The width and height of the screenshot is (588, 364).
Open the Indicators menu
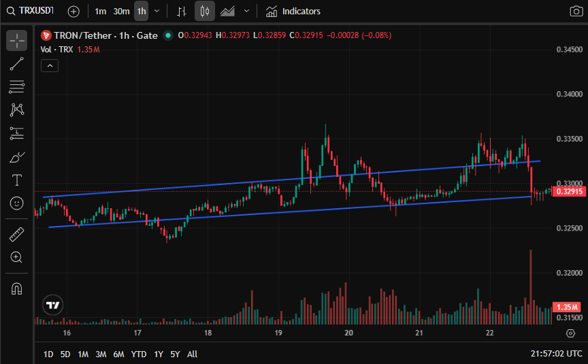(293, 12)
